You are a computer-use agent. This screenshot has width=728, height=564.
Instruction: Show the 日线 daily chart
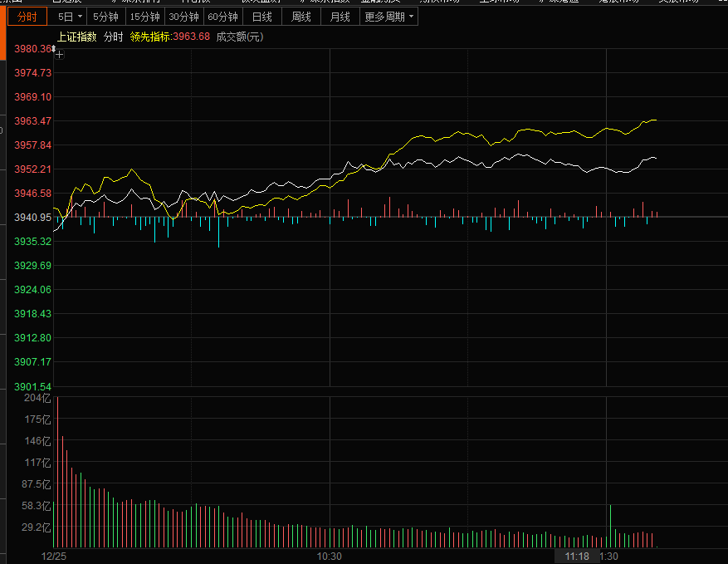(x=261, y=17)
